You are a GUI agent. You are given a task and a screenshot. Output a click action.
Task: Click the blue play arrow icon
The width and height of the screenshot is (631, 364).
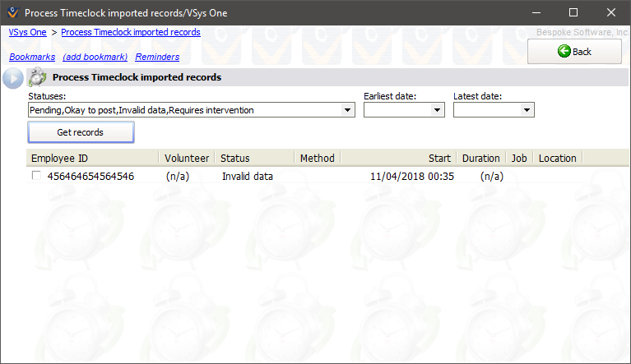(x=12, y=78)
